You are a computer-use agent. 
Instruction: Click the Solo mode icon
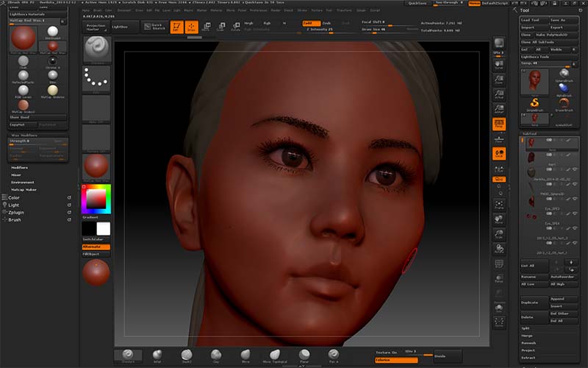[499, 308]
